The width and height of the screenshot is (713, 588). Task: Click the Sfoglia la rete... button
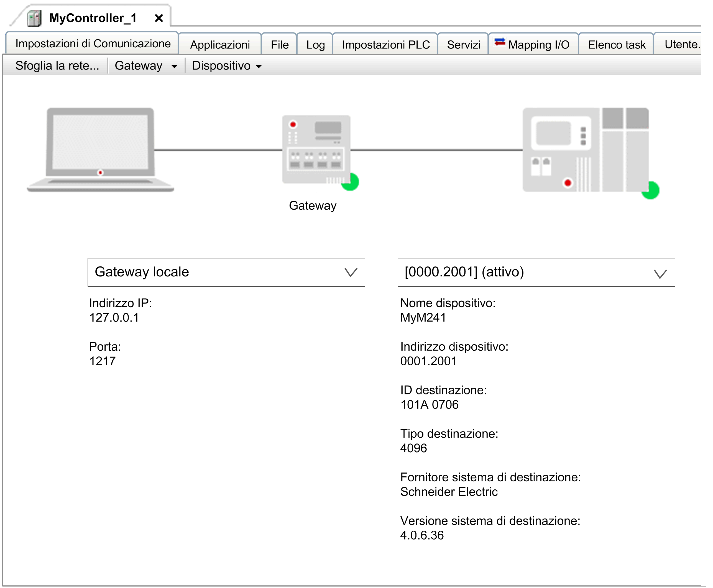[x=57, y=66]
